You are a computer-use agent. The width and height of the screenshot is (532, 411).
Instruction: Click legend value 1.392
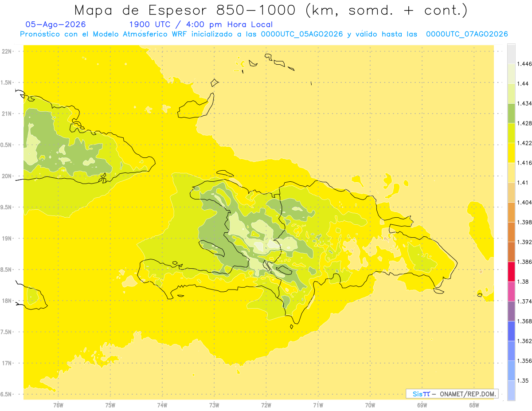click(525, 242)
